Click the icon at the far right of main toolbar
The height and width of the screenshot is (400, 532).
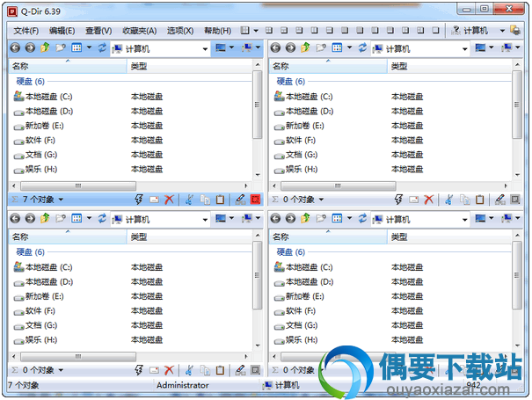pyautogui.click(x=515, y=31)
